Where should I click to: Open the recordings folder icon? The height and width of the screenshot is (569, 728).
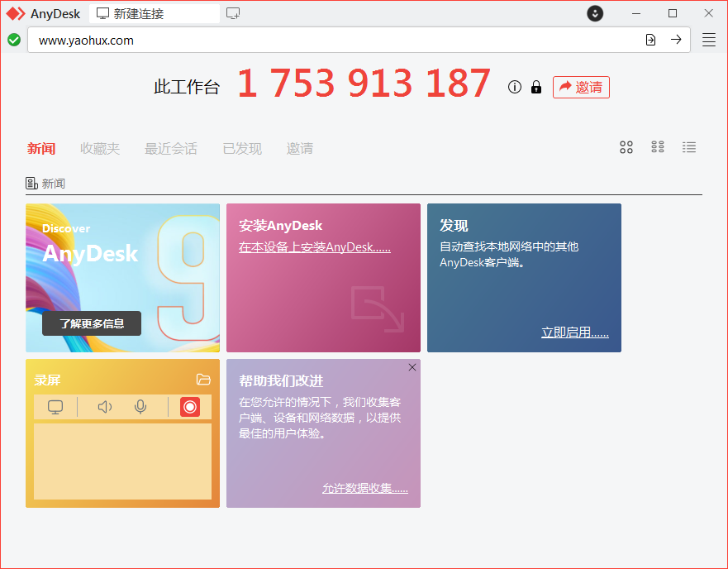203,380
